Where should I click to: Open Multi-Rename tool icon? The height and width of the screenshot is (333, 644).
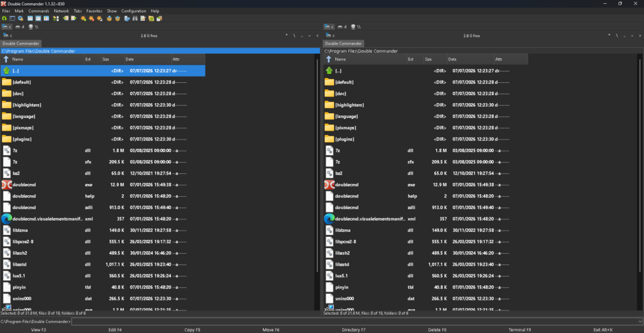tap(143, 18)
